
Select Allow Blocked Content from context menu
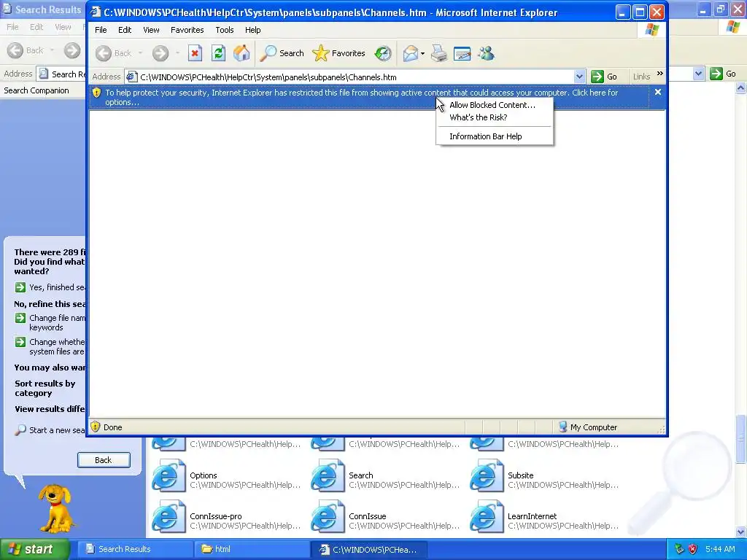click(492, 105)
